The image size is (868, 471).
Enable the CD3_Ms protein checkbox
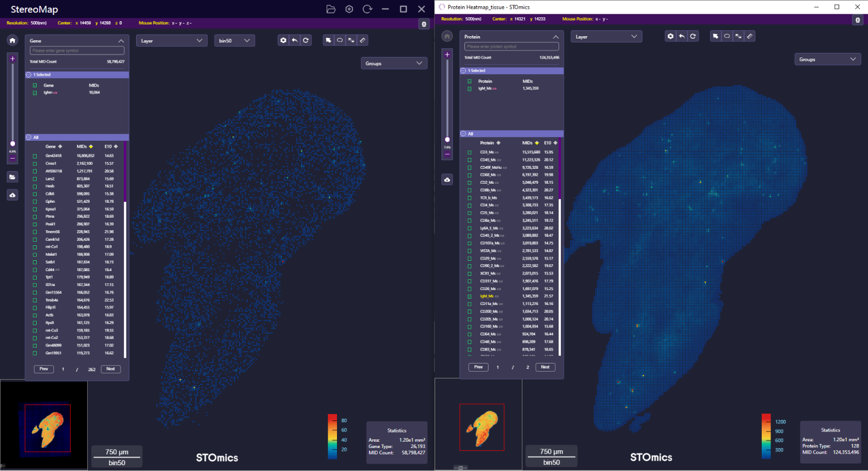tap(470, 152)
